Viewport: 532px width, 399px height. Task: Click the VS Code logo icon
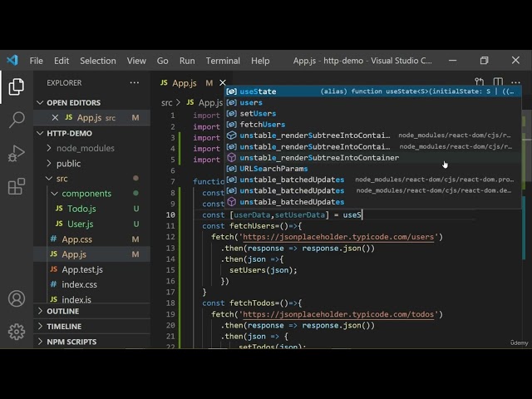[x=12, y=61]
